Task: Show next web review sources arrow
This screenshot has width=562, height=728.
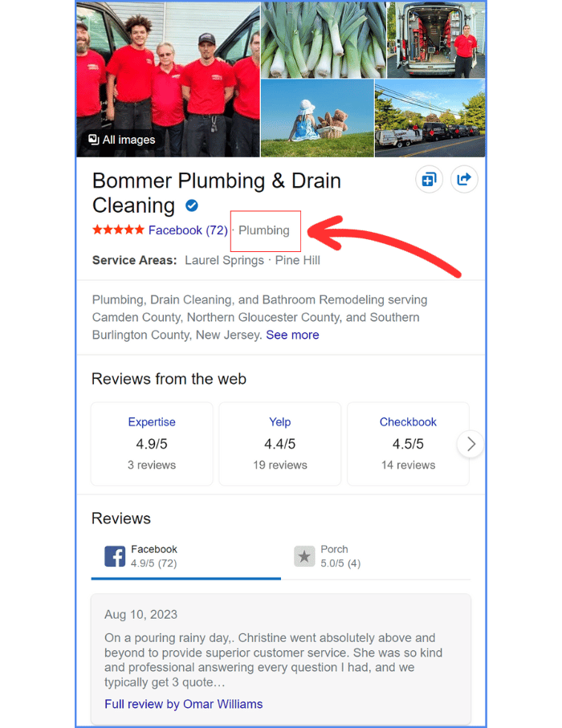Action: tap(470, 445)
